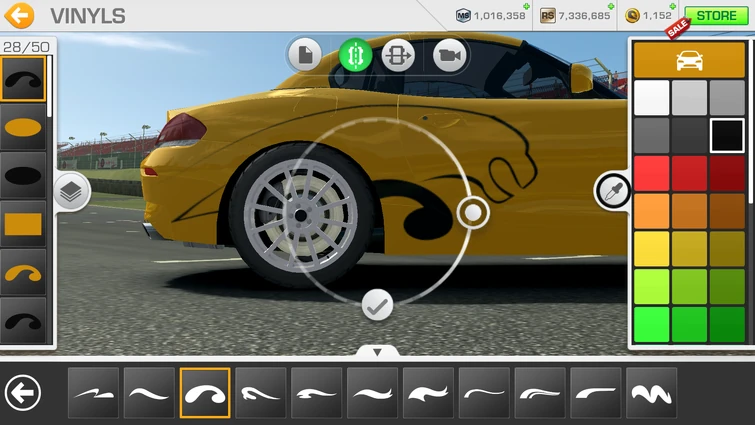Viewport: 755px width, 425px height.
Task: Click the new blank document icon
Action: pyautogui.click(x=305, y=55)
